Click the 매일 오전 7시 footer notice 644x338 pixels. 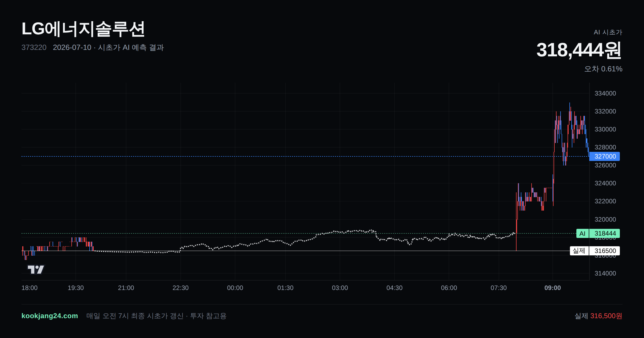[x=156, y=316]
